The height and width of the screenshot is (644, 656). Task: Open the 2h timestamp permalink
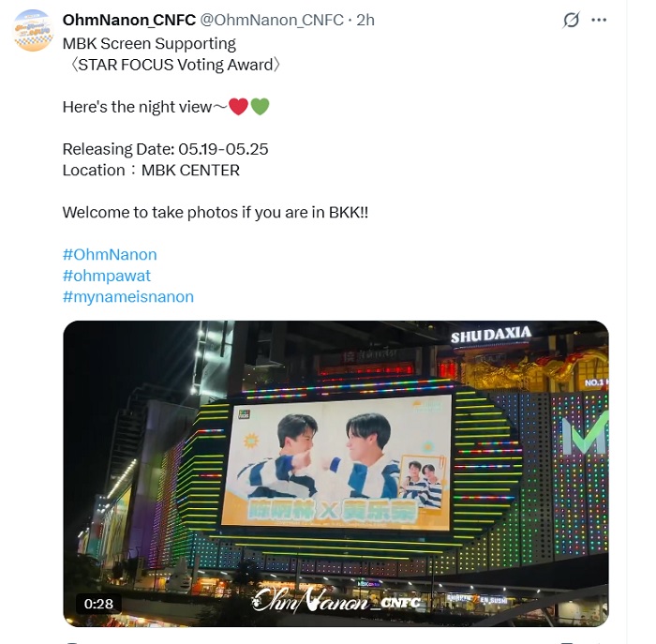point(365,20)
